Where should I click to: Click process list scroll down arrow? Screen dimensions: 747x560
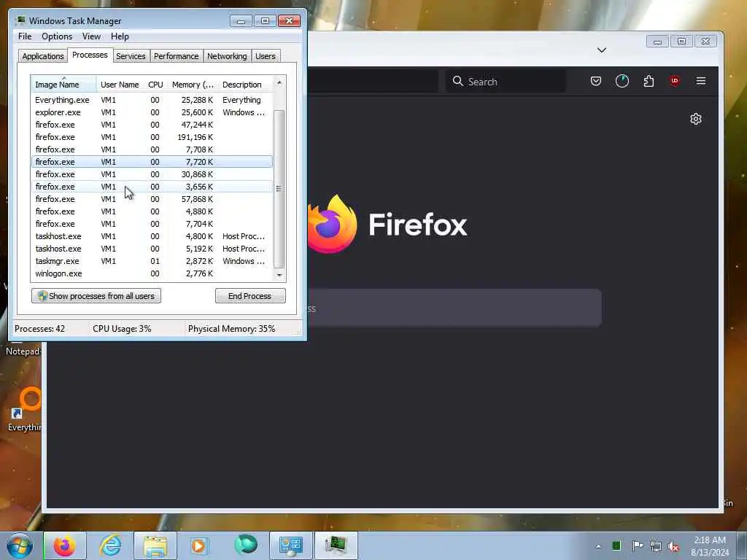(x=279, y=275)
